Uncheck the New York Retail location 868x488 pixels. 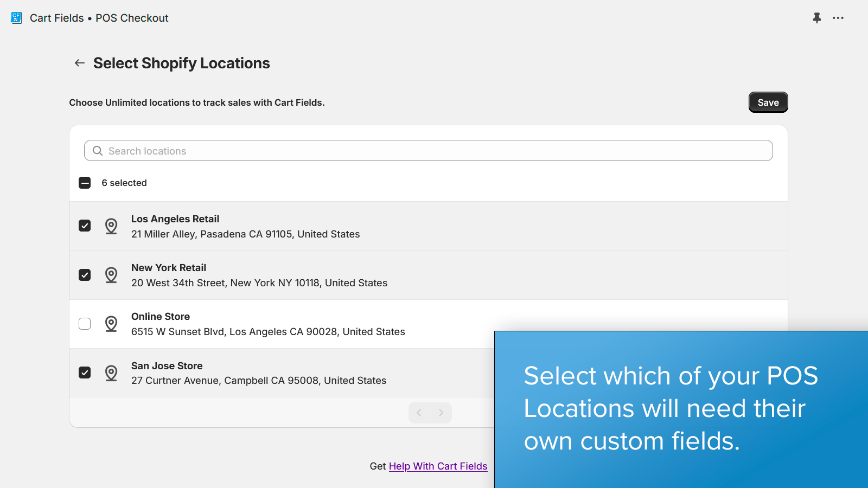pos(85,275)
